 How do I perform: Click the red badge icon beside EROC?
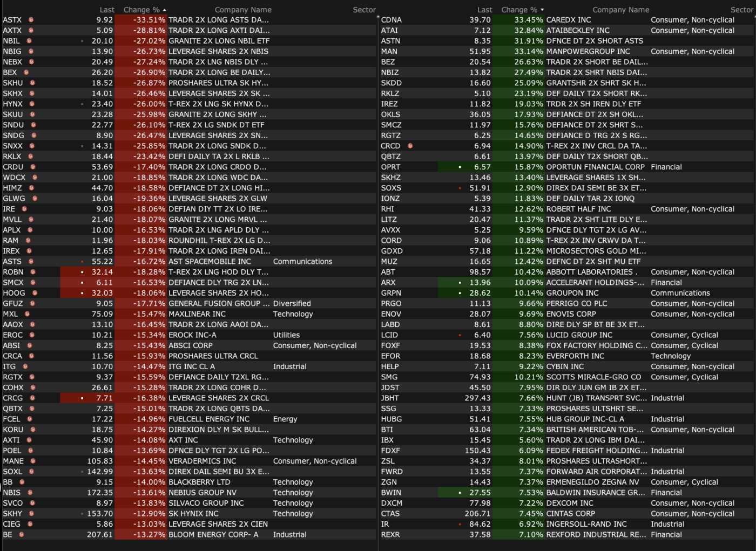point(32,335)
